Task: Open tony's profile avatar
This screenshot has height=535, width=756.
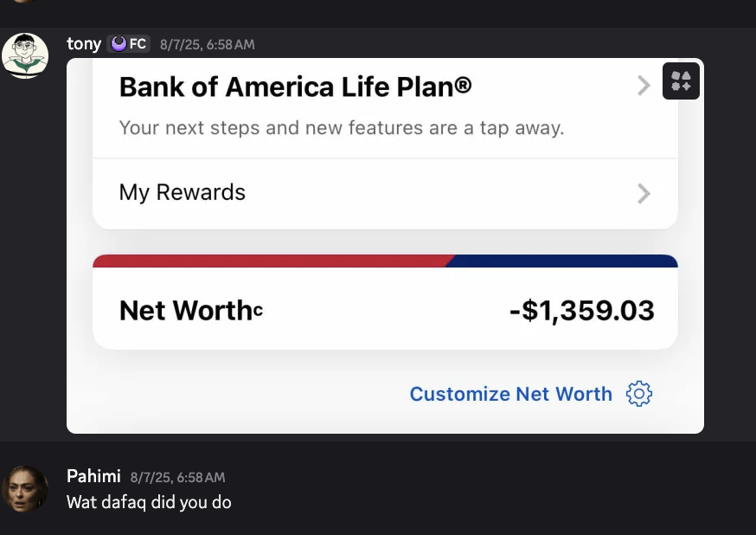Action: [x=25, y=55]
